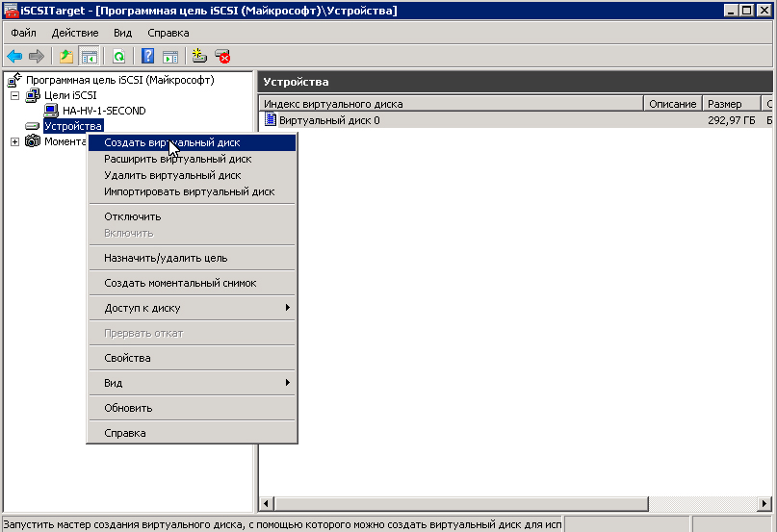777x532 pixels.
Task: Click the green Refresh toolbar icon
Action: coord(119,57)
